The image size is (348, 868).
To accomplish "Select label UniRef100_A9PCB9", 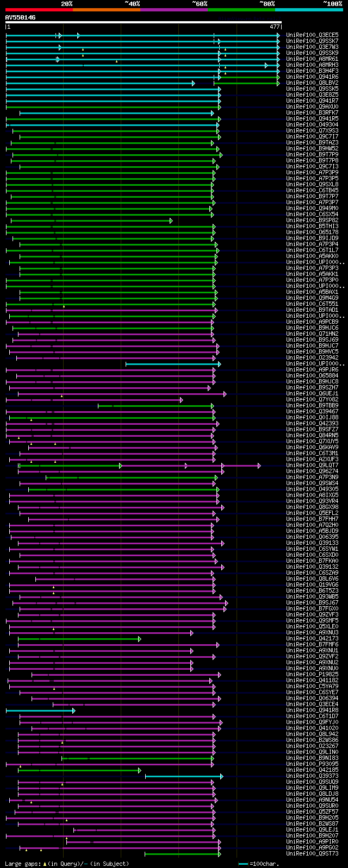I will [x=312, y=322].
